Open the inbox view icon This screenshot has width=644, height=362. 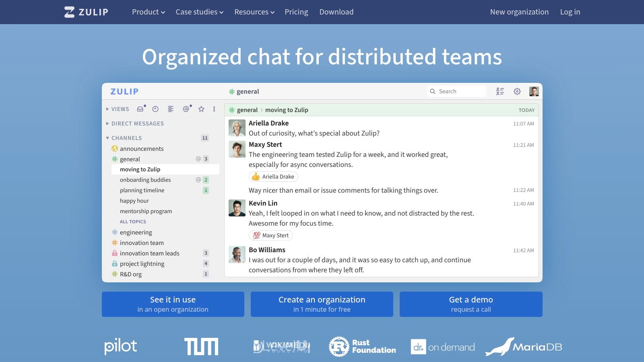point(140,109)
